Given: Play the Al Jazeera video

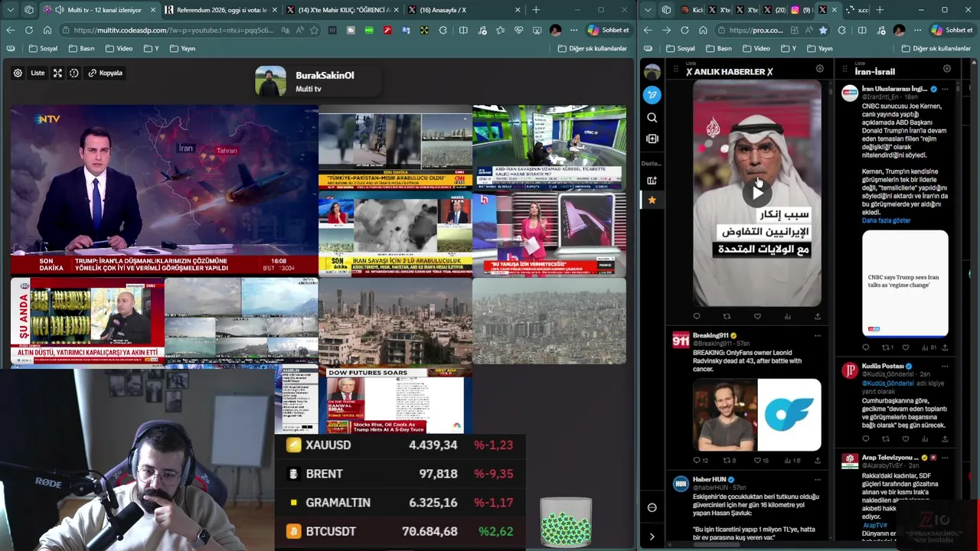Looking at the screenshot, I should 757,193.
